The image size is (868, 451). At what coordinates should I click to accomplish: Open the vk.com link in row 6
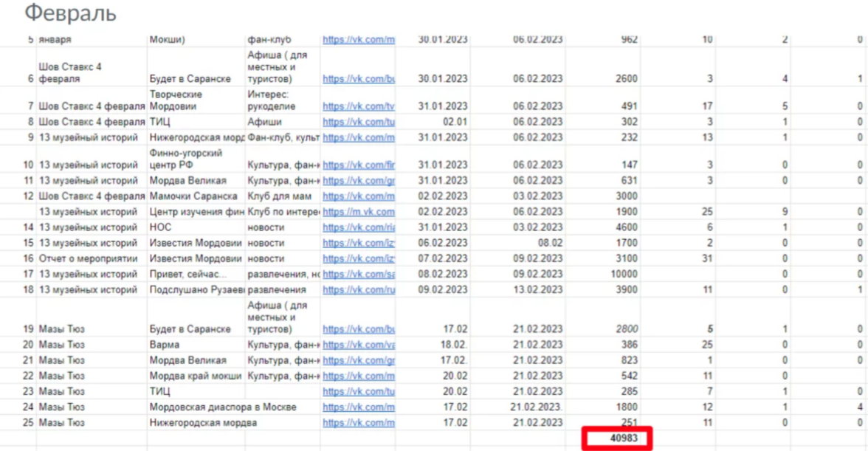tap(359, 79)
